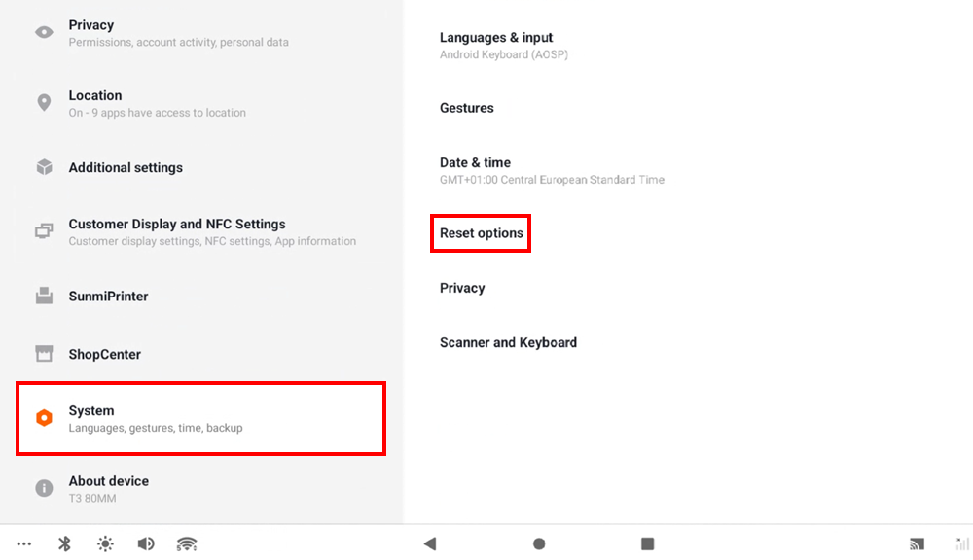Open About device information
This screenshot has height=560, width=973.
[x=108, y=488]
